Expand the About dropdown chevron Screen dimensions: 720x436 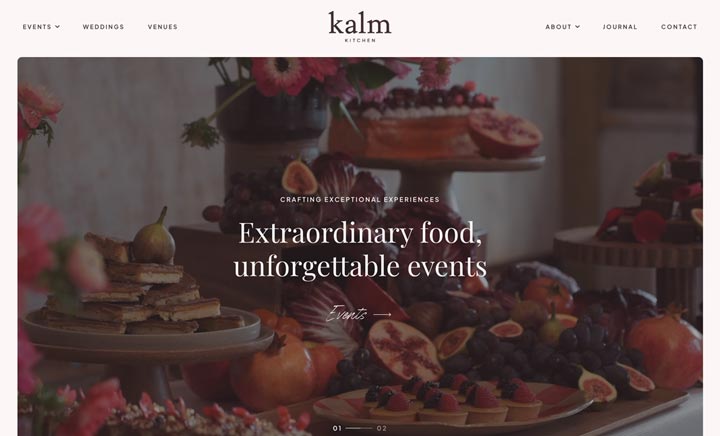(x=578, y=27)
